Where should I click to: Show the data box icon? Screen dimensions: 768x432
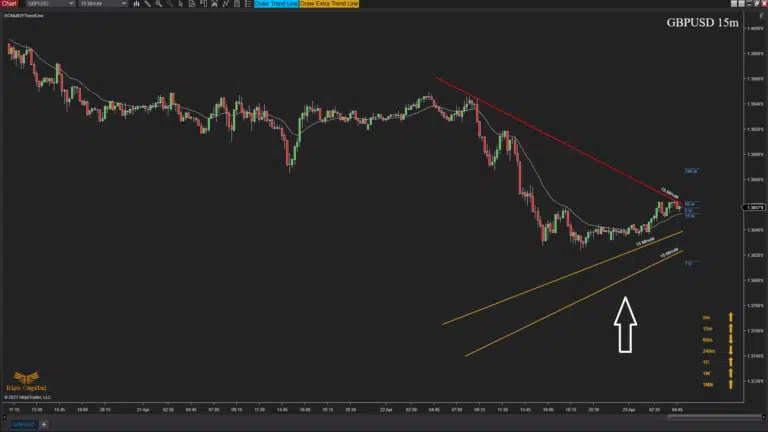coord(192,3)
